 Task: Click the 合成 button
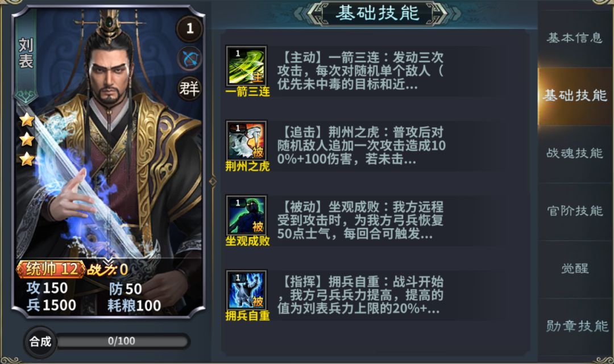[40, 342]
